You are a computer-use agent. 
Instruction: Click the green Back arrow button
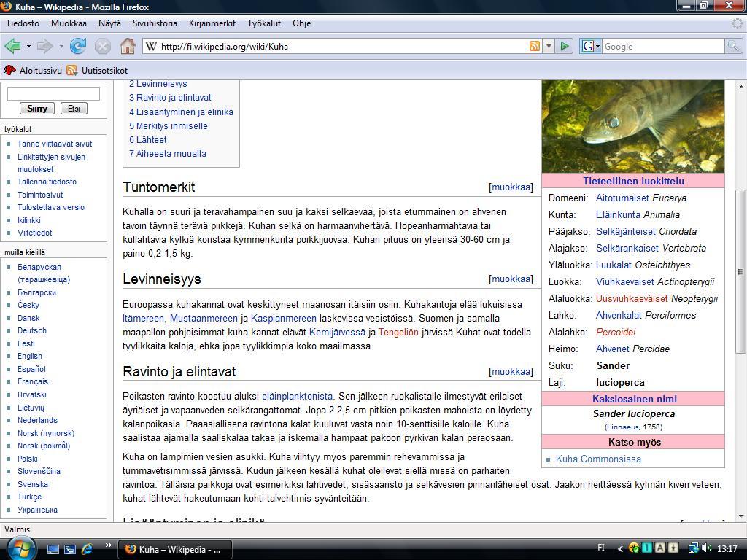coord(12,46)
